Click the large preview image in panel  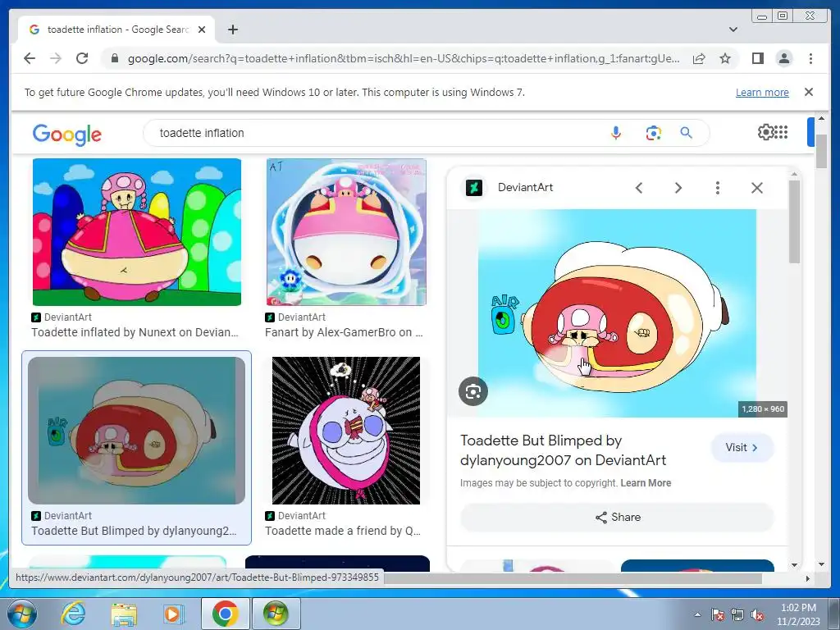(617, 313)
